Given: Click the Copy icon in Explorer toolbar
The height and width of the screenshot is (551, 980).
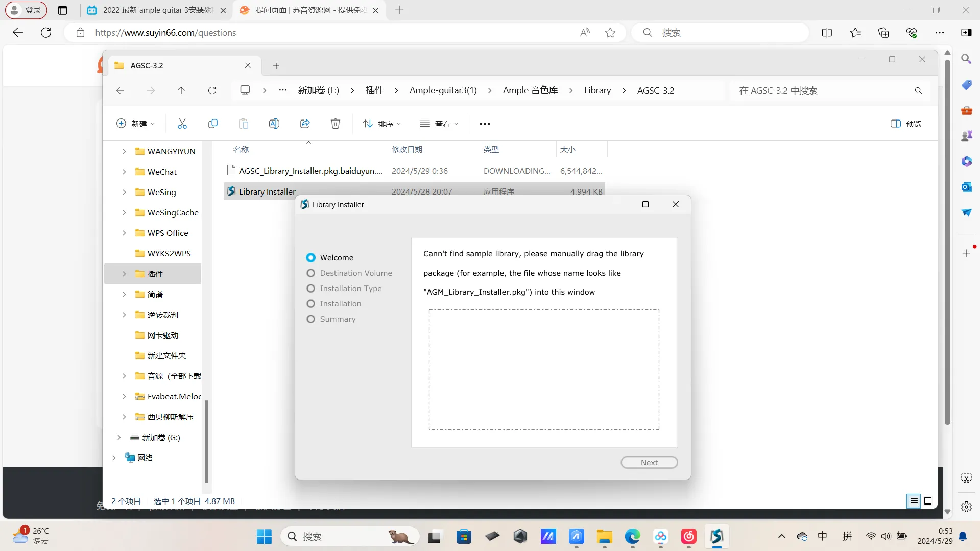Looking at the screenshot, I should (x=213, y=124).
